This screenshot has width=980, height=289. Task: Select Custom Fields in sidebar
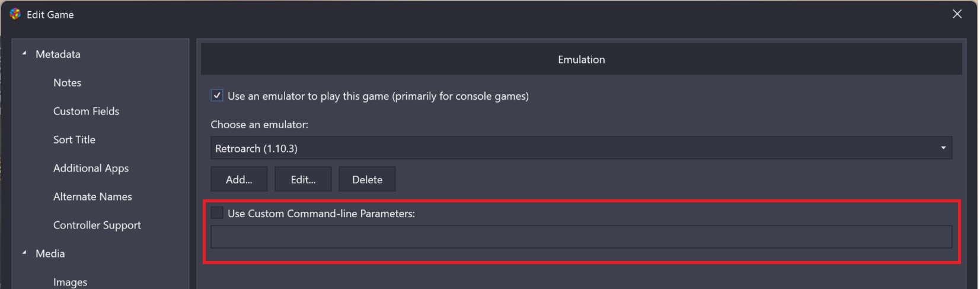click(86, 111)
